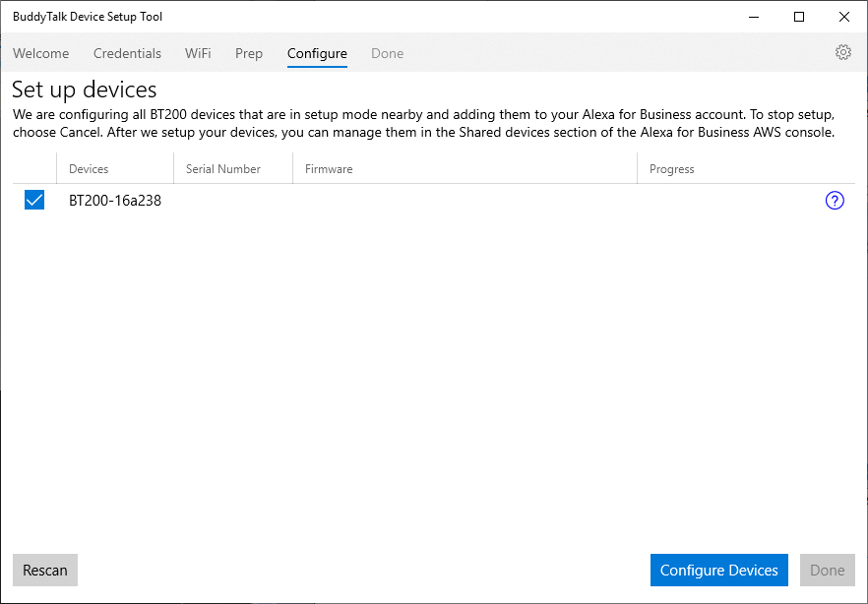The image size is (868, 604).
Task: Select the Configure tab
Action: click(x=317, y=54)
